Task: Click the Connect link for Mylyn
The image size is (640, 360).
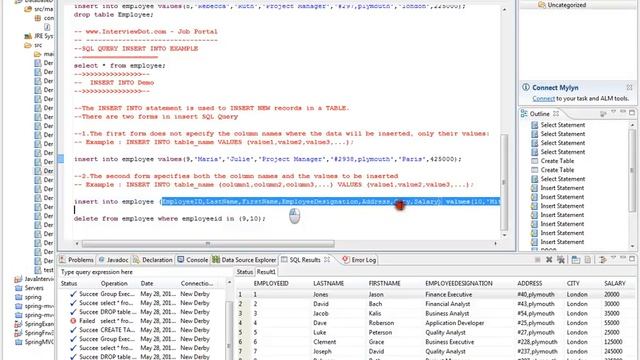Action: tap(543, 98)
